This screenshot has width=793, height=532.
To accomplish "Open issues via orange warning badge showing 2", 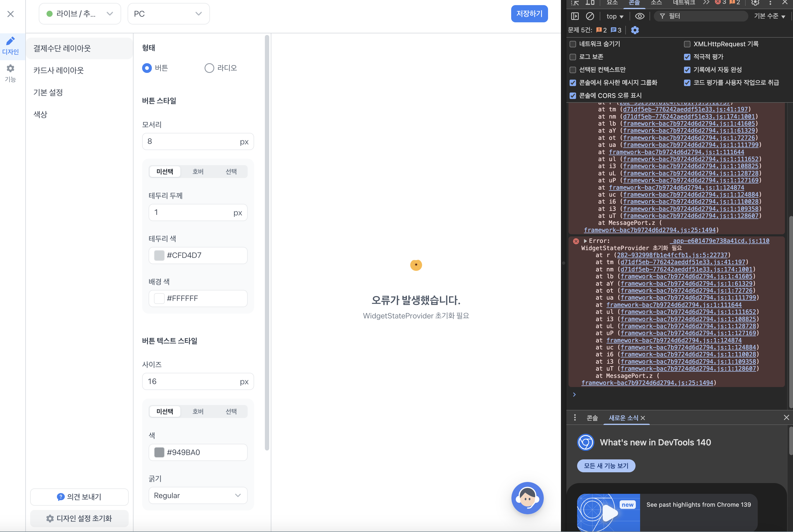I will point(601,30).
